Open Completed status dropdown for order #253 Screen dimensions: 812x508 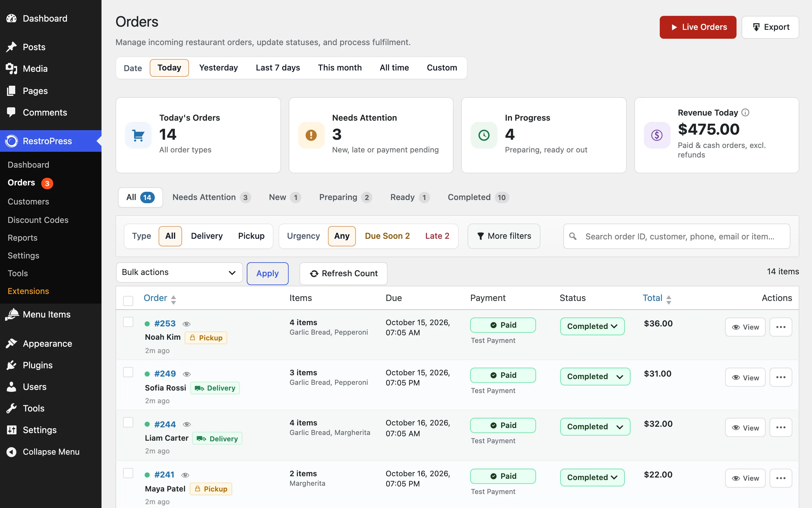[592, 326]
